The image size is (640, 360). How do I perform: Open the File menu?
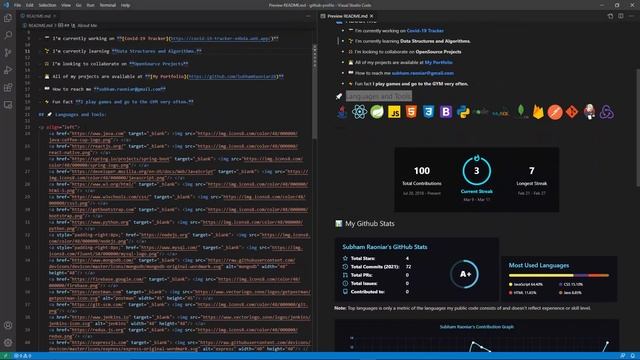point(17,5)
